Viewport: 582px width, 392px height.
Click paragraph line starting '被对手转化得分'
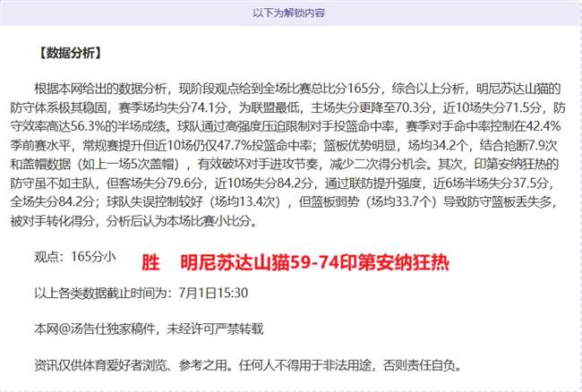134,221
